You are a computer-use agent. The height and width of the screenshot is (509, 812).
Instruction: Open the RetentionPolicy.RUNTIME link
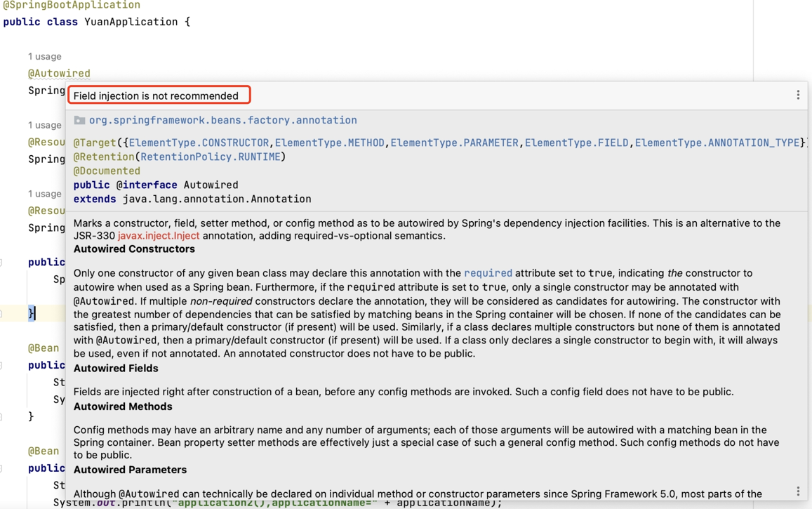[211, 157]
